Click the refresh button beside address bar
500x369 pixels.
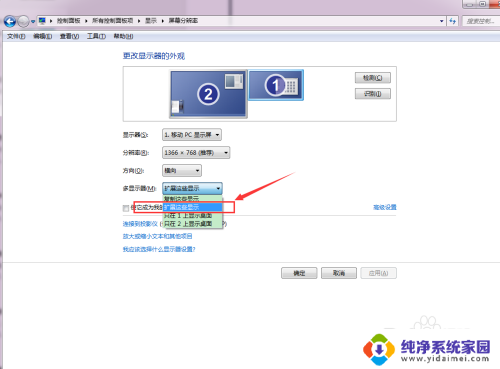coord(452,21)
